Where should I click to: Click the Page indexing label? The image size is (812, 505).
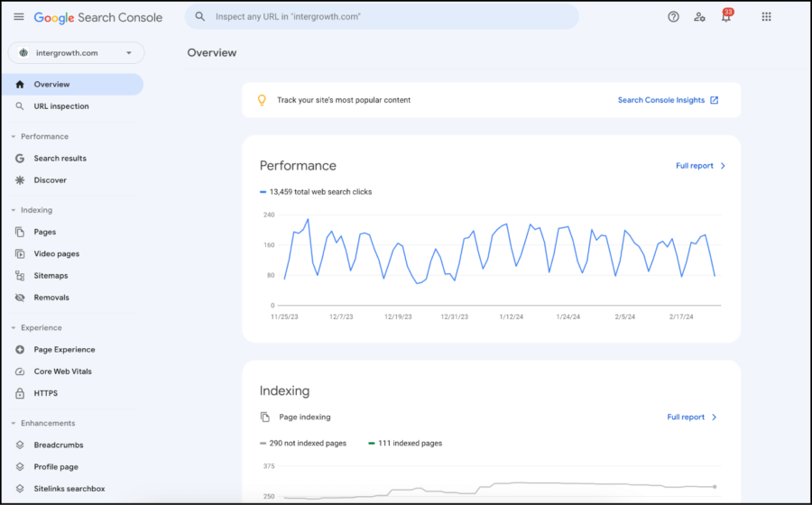pyautogui.click(x=305, y=417)
